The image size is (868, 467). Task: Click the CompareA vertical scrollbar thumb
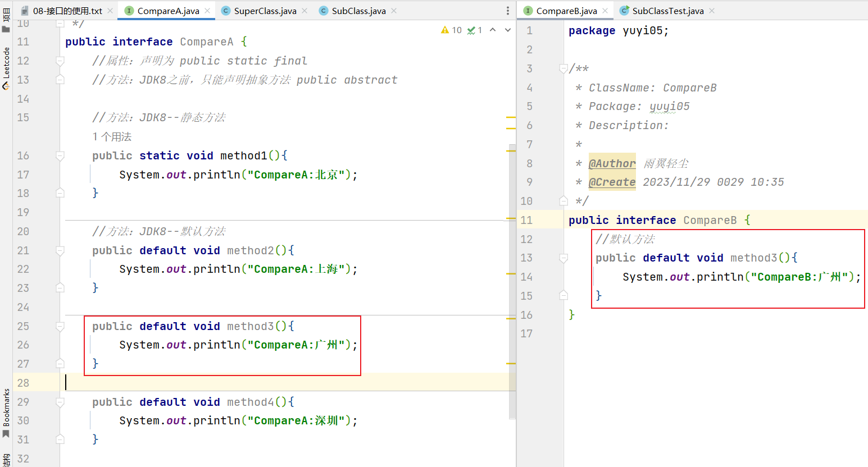[x=512, y=281]
